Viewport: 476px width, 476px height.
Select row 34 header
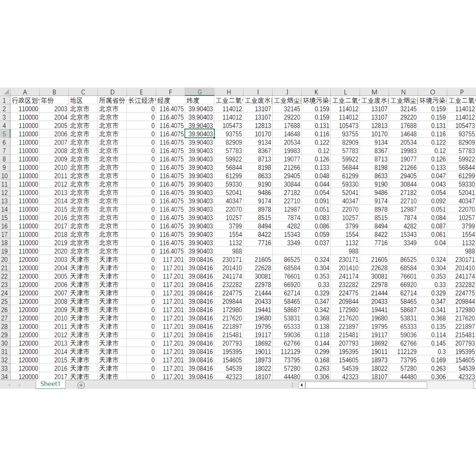coord(5,376)
